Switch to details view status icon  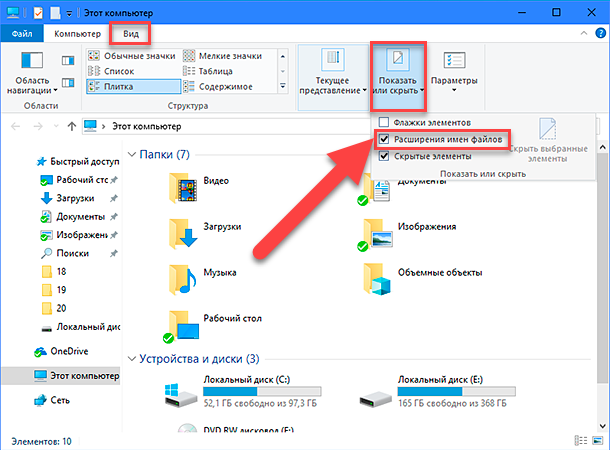point(581,441)
